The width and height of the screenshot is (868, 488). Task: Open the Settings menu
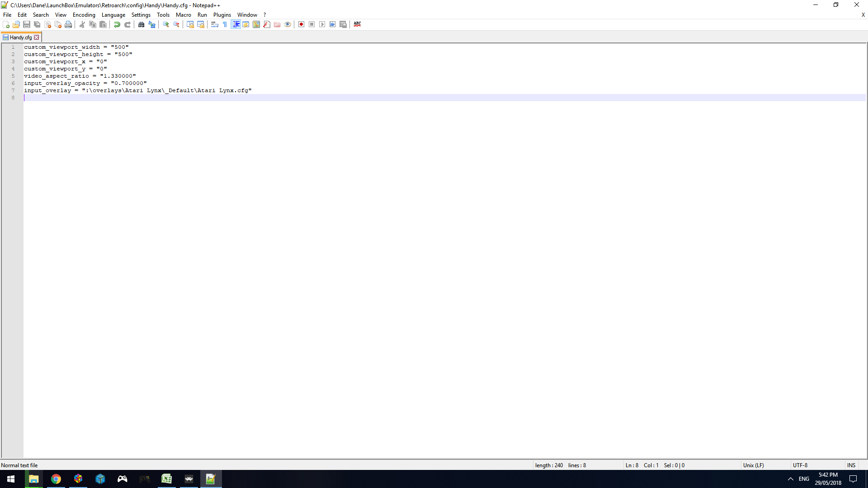point(141,15)
